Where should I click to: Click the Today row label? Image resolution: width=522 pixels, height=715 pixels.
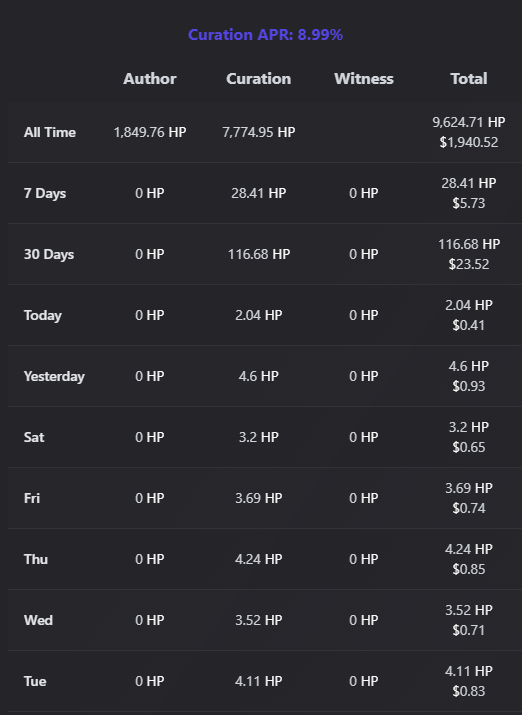42,316
